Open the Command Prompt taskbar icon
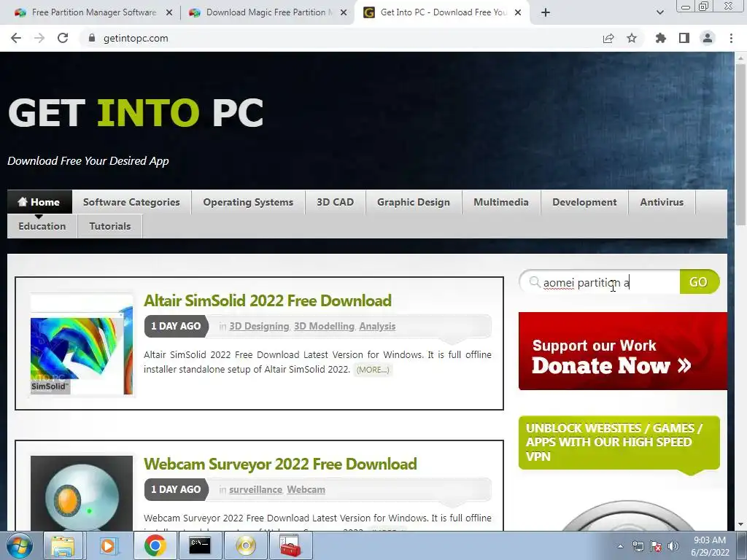 pos(200,545)
